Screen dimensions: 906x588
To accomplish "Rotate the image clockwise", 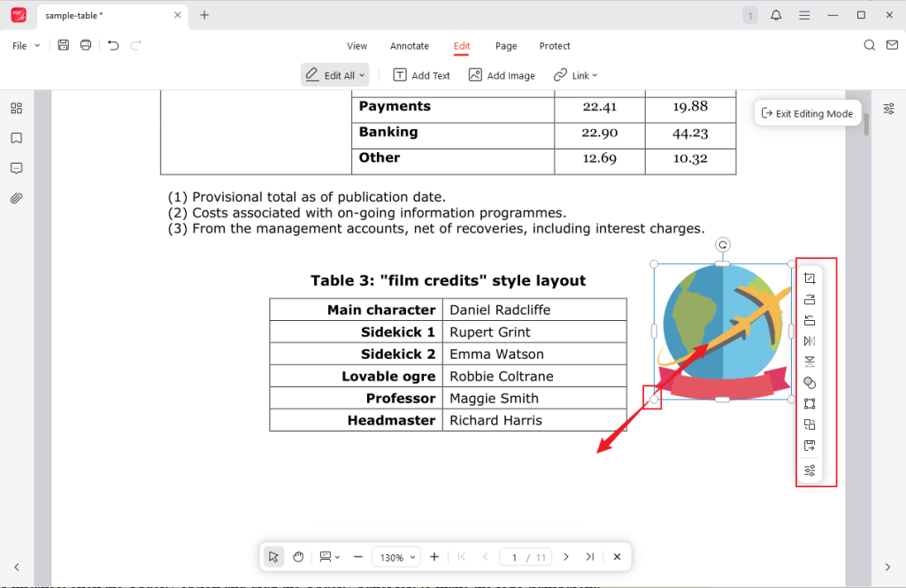I will (x=810, y=299).
